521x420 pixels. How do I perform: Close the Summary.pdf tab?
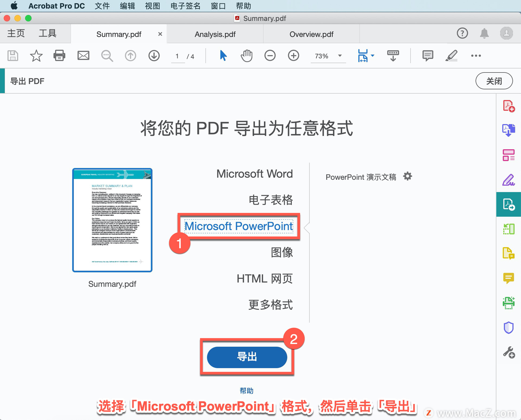pyautogui.click(x=160, y=34)
